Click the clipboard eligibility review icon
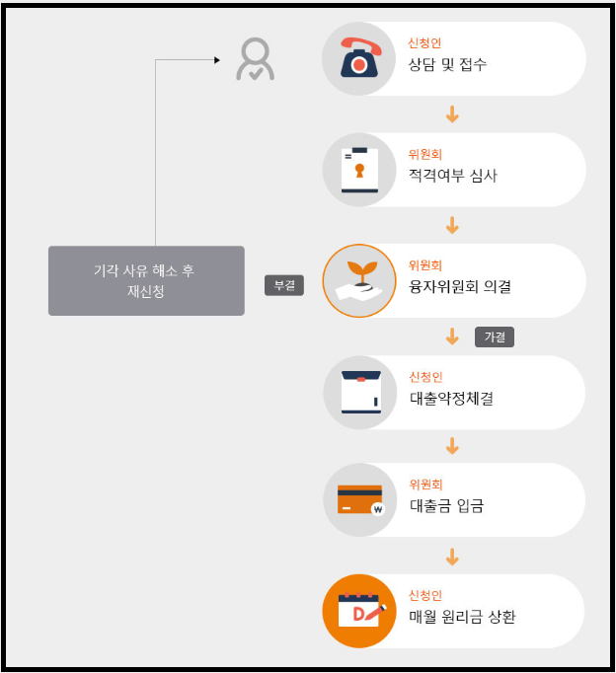 359,170
